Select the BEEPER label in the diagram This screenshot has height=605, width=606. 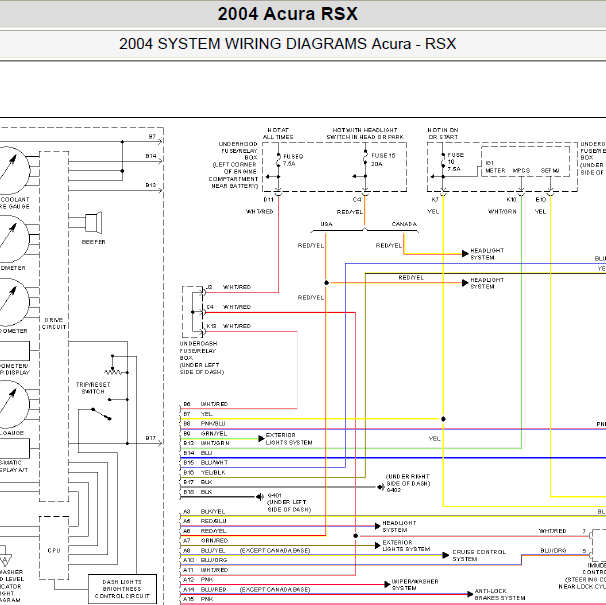coord(94,242)
